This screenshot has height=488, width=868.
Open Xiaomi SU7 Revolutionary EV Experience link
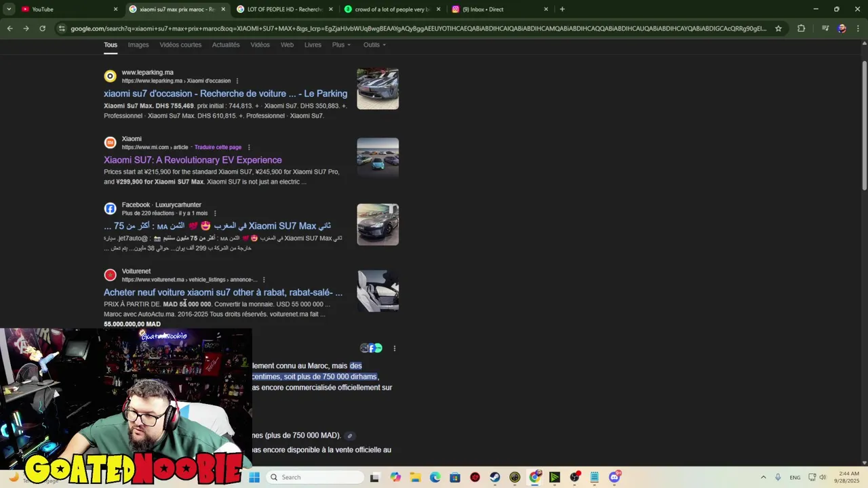point(193,160)
